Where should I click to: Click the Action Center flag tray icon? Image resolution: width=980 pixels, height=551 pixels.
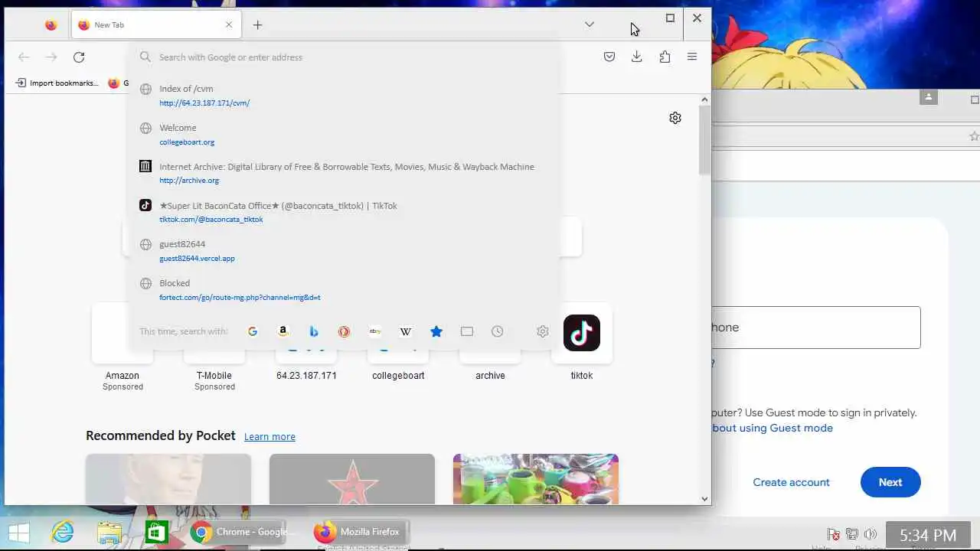(x=834, y=534)
